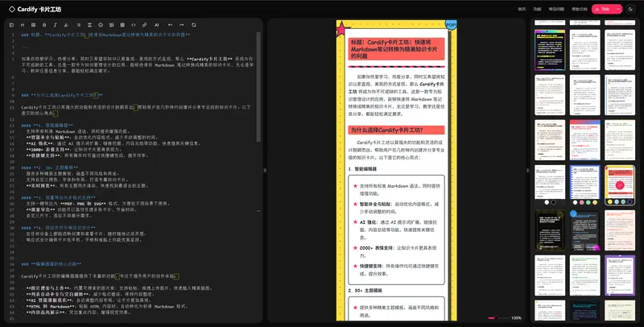Insert an image using the picture icon
This screenshot has width=644, height=327.
pos(111,25)
